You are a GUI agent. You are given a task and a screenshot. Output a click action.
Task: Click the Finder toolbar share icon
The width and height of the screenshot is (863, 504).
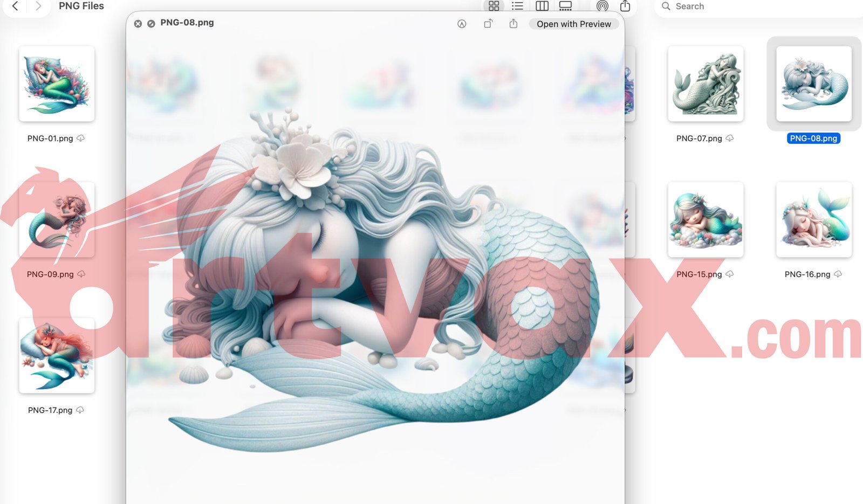[x=625, y=6]
